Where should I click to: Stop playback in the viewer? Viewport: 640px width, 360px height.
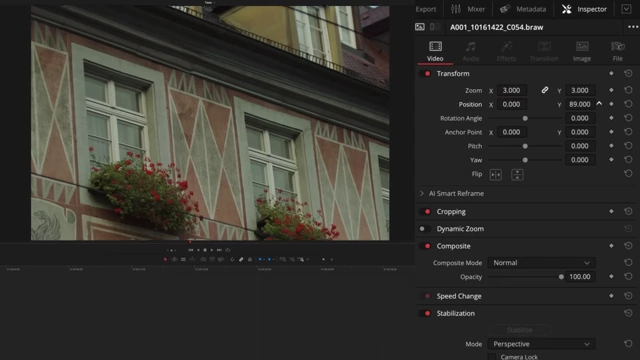pyautogui.click(x=205, y=250)
